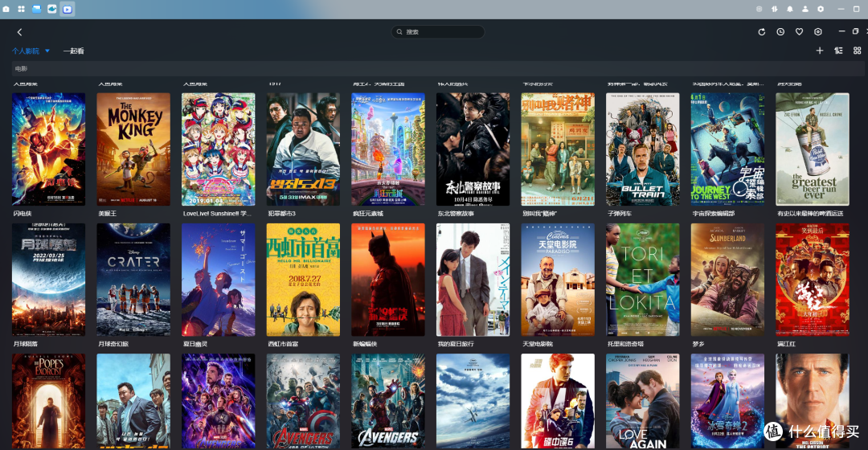Open the sort order icon
The height and width of the screenshot is (450, 868).
click(x=838, y=51)
